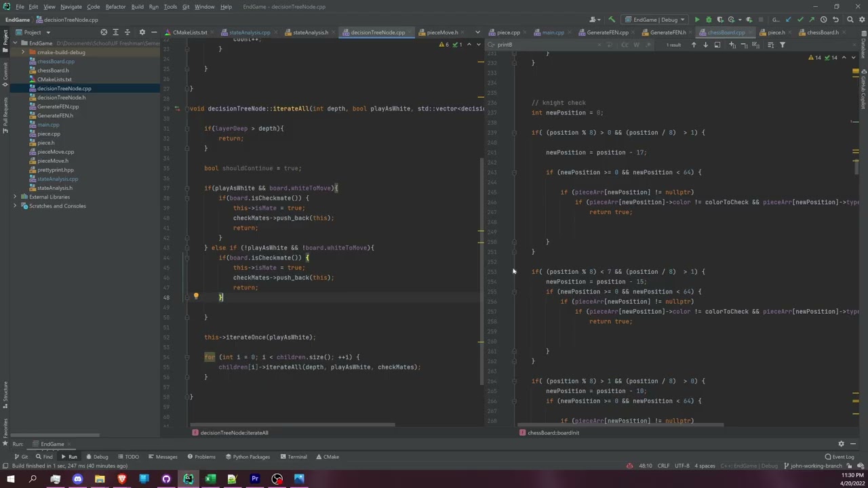The width and height of the screenshot is (868, 488).
Task: Select stateAnalysis.cpp in the project tree
Action: click(57, 179)
